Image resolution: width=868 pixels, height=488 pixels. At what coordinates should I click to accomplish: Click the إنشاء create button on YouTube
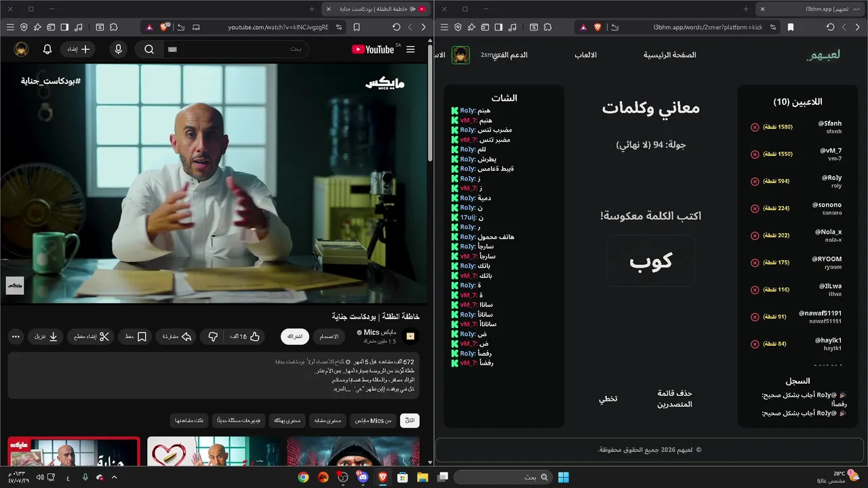[77, 49]
